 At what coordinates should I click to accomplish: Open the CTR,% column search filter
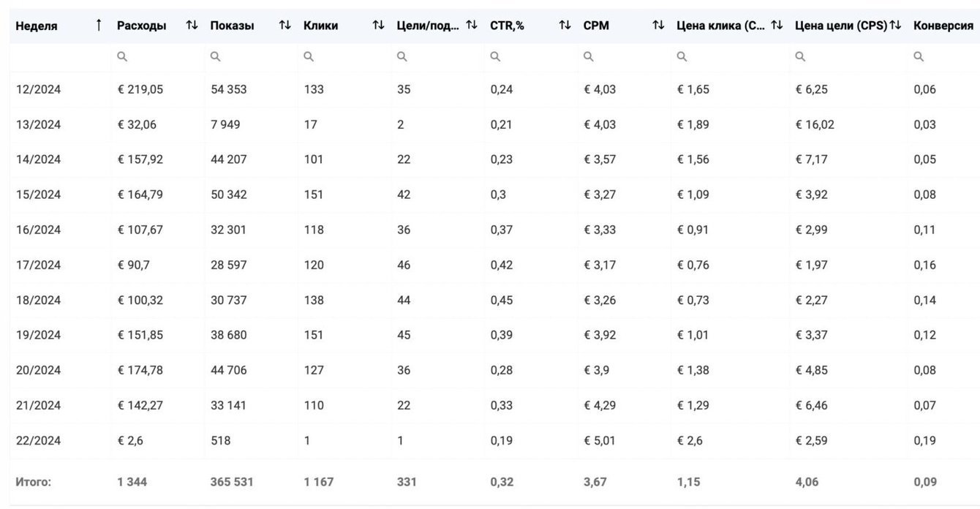530,56
